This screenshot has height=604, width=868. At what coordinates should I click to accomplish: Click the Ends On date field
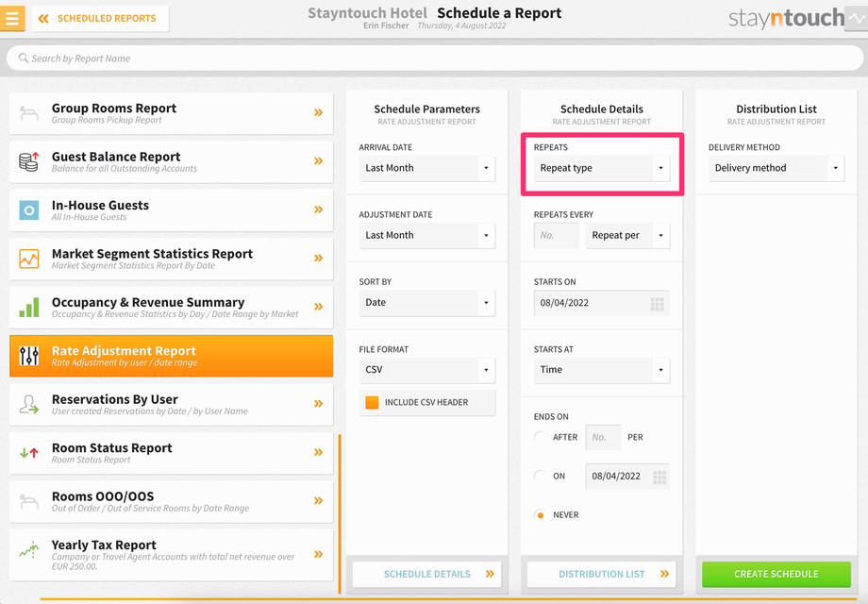(627, 476)
